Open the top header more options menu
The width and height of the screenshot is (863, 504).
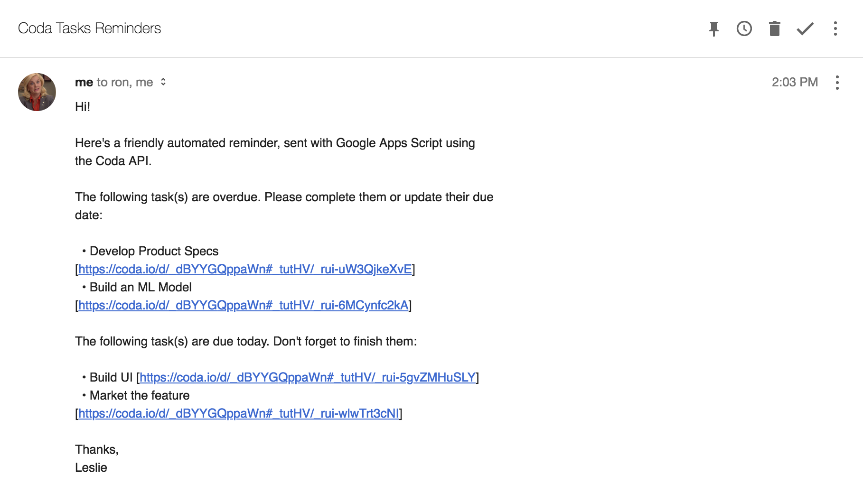(835, 29)
